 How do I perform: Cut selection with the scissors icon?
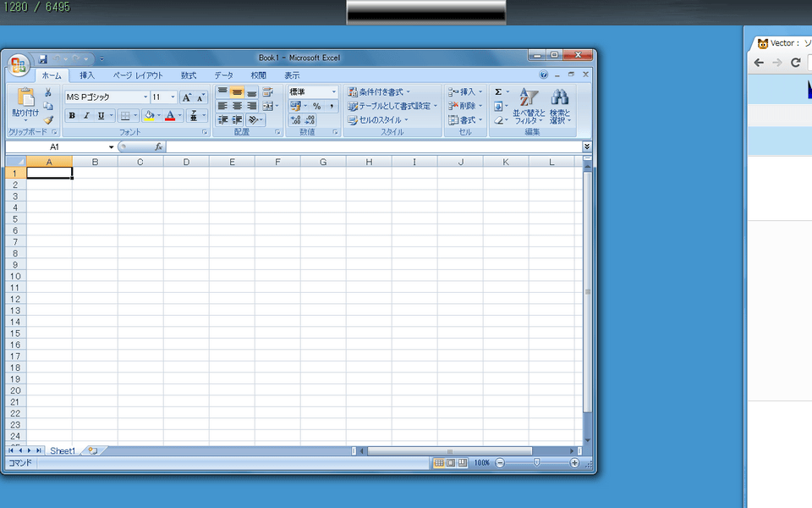(48, 92)
